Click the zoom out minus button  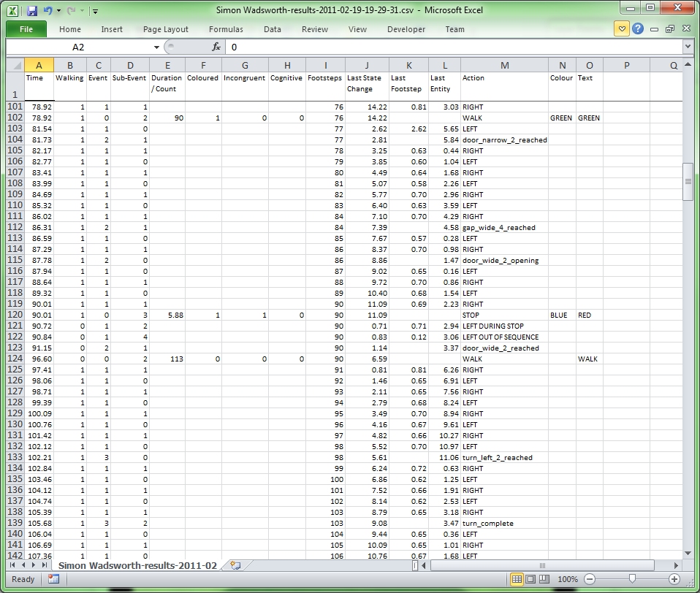click(590, 579)
